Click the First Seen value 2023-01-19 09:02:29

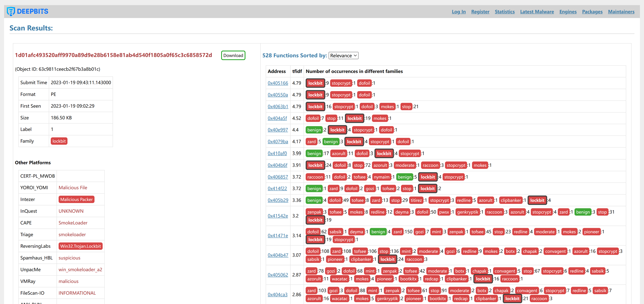click(73, 106)
